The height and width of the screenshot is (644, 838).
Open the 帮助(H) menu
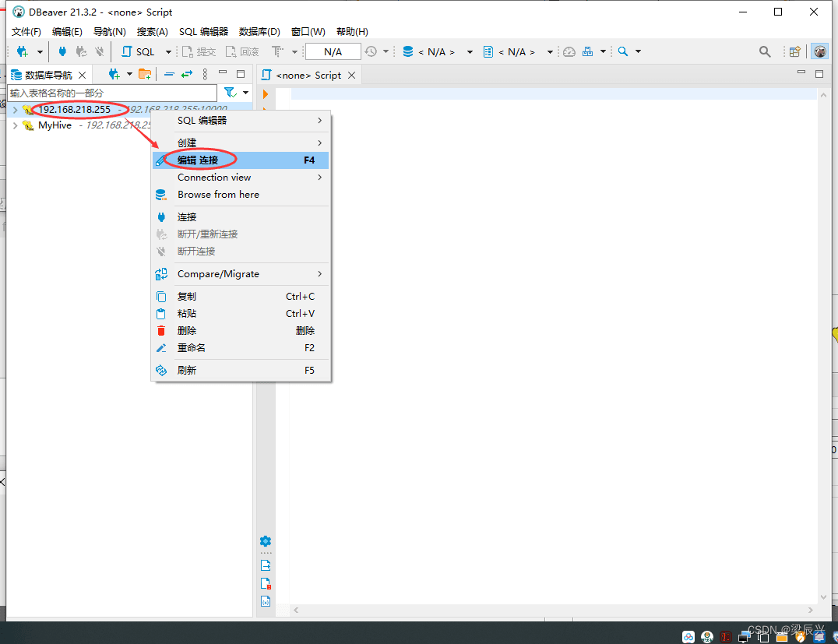coord(352,31)
